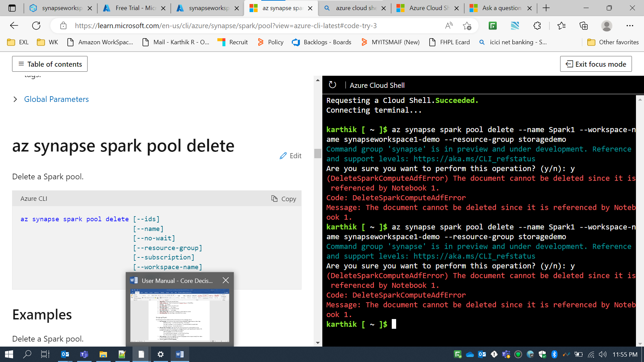The width and height of the screenshot is (644, 362).
Task: Click the Word document preview thumbnail
Action: click(179, 315)
